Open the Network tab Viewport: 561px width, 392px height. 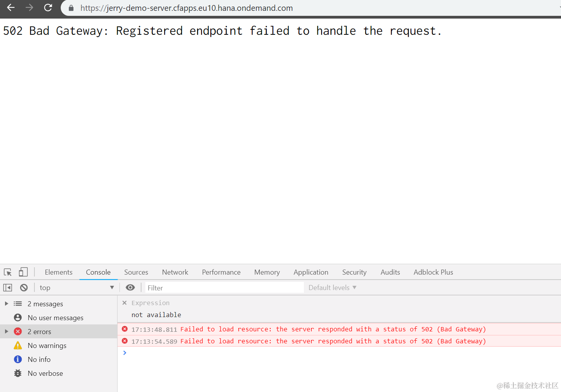175,272
